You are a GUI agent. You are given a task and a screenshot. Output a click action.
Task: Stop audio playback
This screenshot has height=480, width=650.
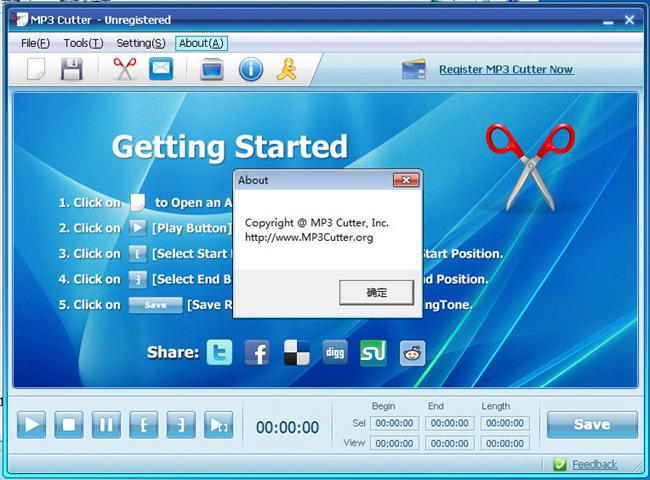pos(68,425)
